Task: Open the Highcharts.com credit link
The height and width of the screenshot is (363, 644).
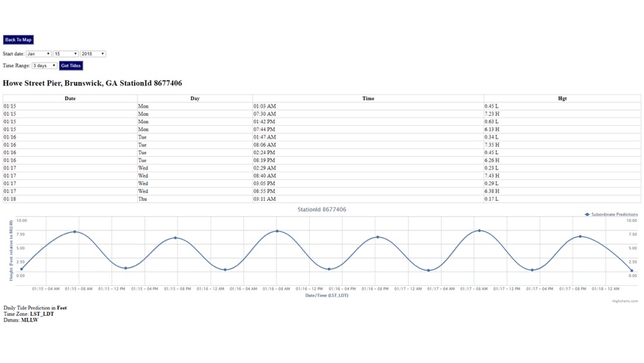Action: [625, 301]
